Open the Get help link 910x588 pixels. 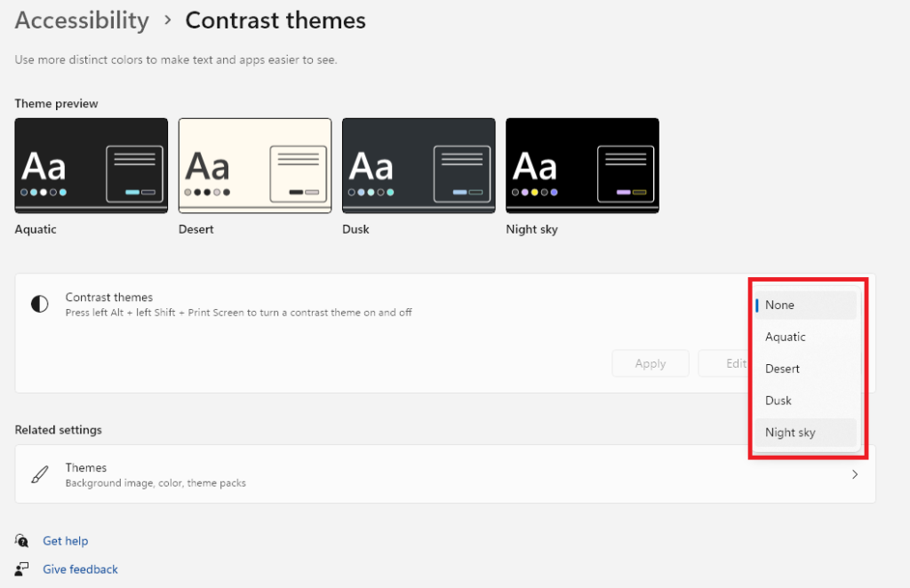66,541
